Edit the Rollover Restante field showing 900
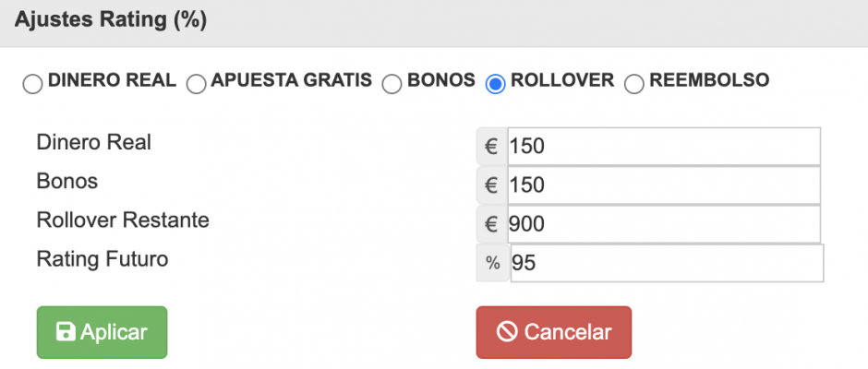Image resolution: width=868 pixels, height=369 pixels. (x=663, y=224)
